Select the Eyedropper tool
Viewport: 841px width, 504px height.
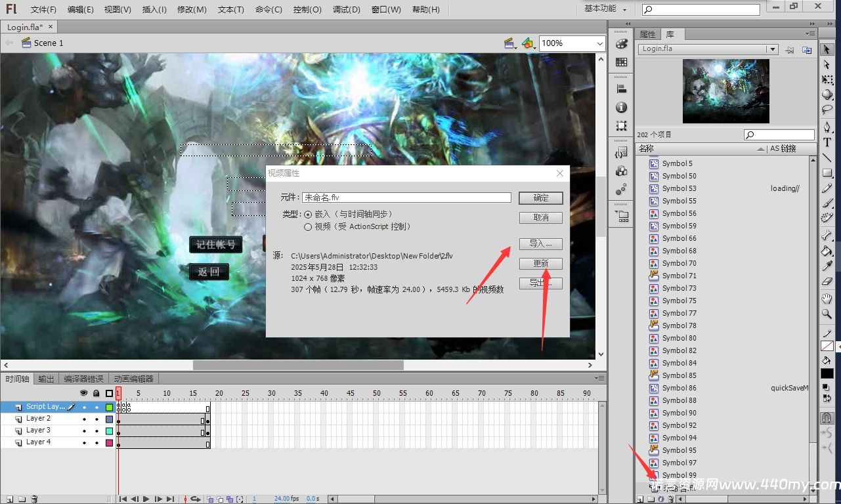pyautogui.click(x=827, y=266)
